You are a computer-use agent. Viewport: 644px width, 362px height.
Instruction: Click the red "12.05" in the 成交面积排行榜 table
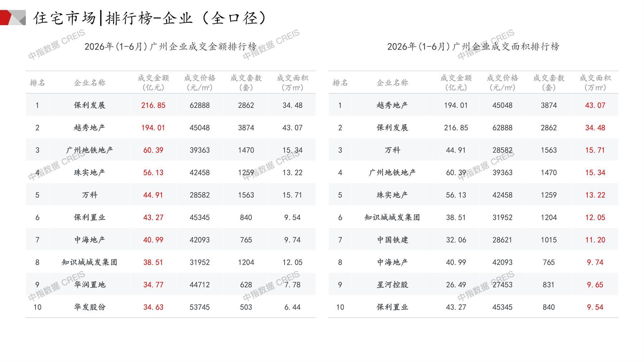click(x=595, y=217)
